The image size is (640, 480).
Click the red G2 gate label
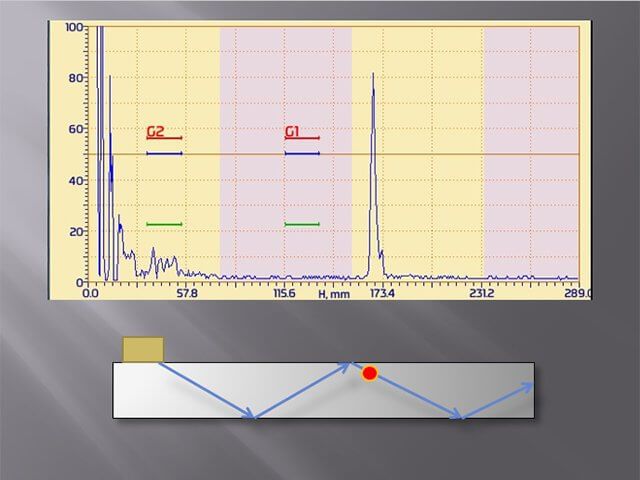pyautogui.click(x=155, y=131)
